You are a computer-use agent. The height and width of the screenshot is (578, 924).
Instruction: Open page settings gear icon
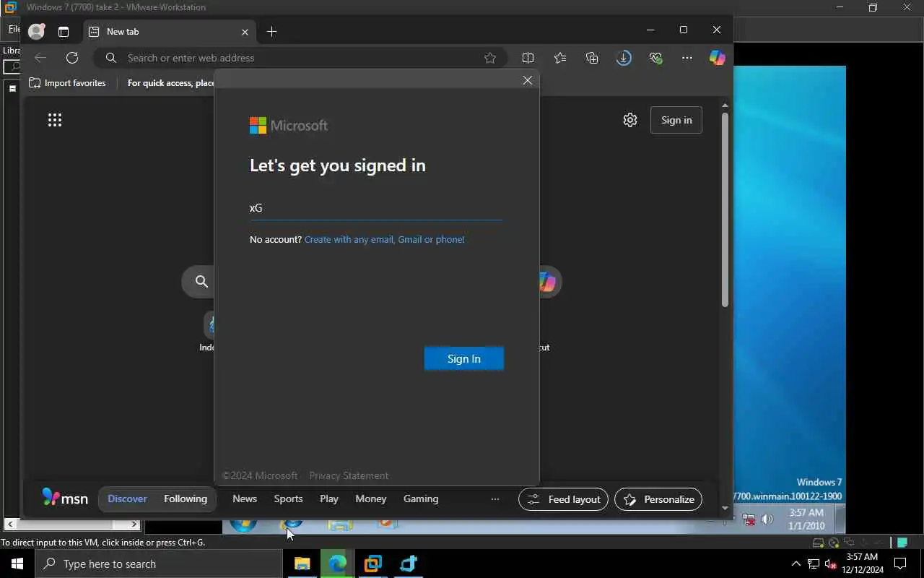(630, 120)
